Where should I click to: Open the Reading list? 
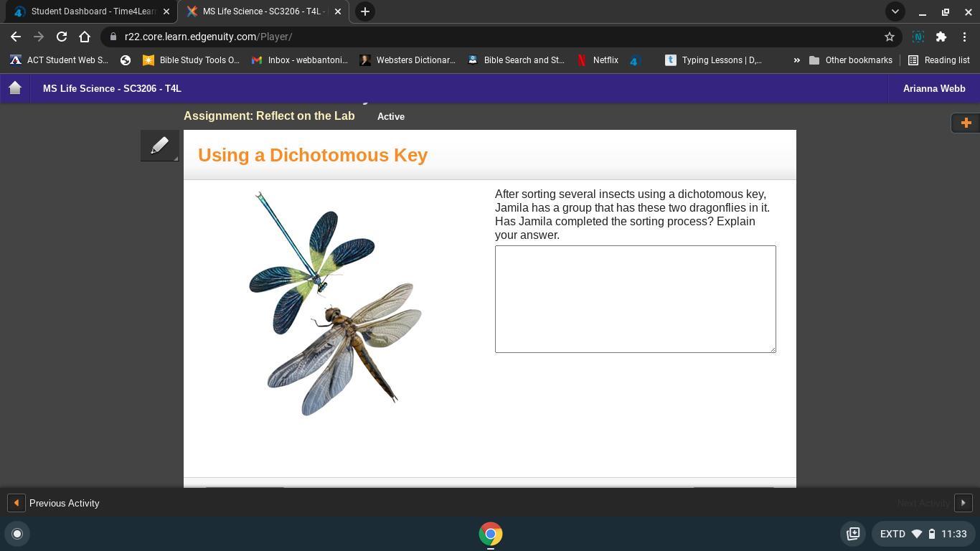point(939,60)
